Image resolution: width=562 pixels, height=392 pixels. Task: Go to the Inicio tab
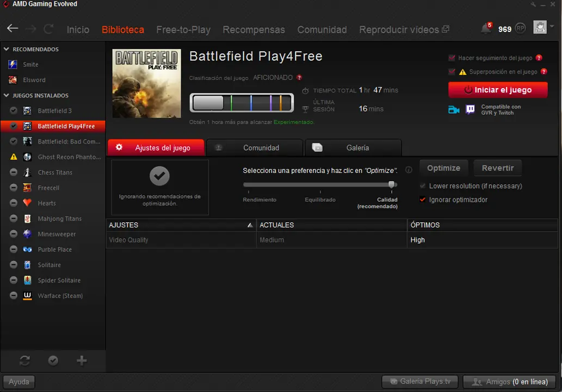coord(78,29)
